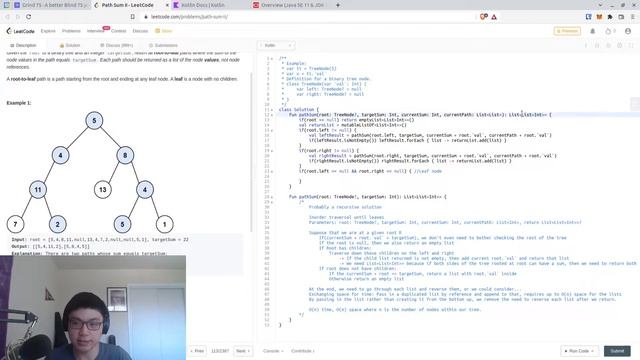Click the 'Example 1:' heading
This screenshot has width=640, height=360.
coord(19,103)
